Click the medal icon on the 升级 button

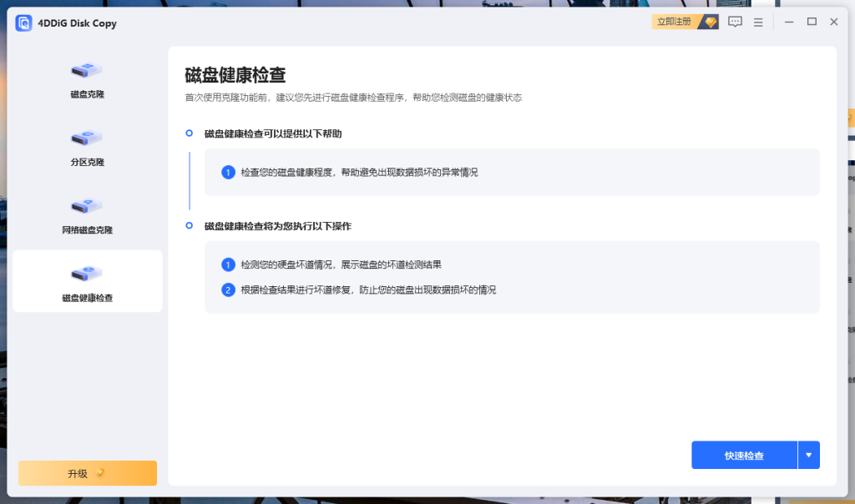click(100, 473)
